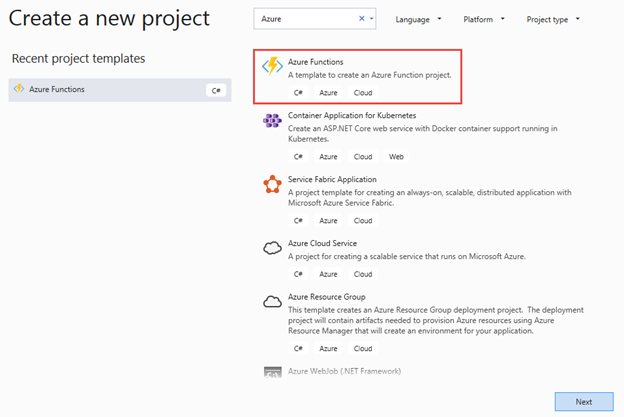Pick the Azure Resource Group cloud icon

point(272,302)
